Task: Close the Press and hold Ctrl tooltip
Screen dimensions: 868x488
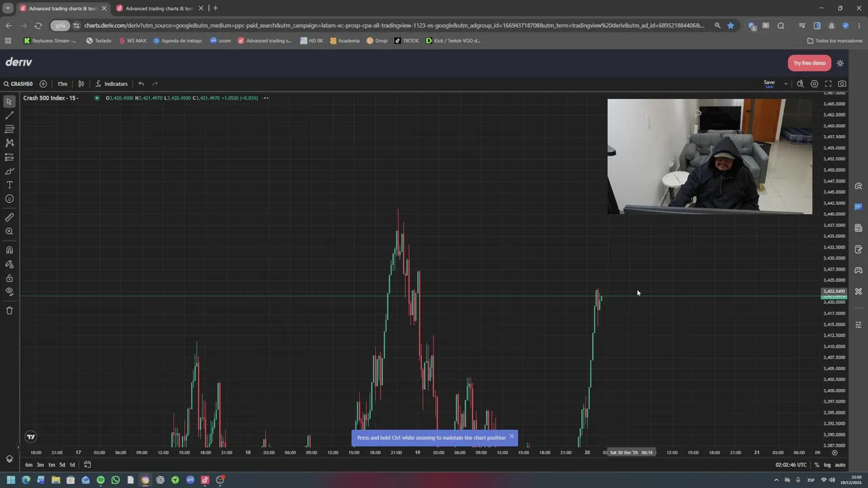Action: pyautogui.click(x=512, y=436)
